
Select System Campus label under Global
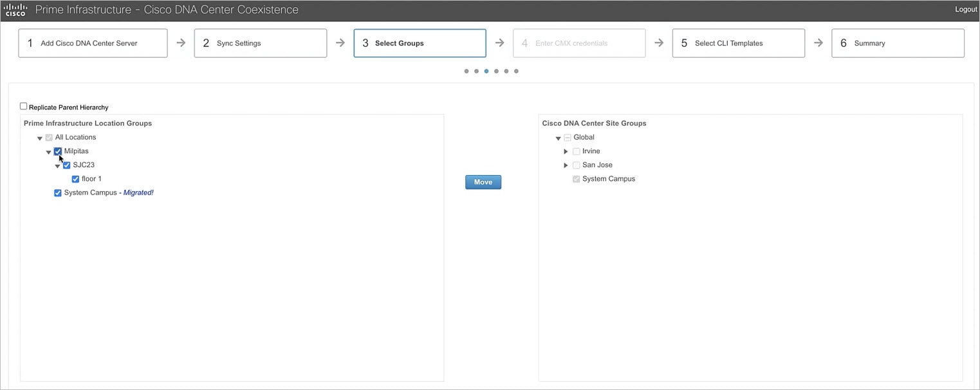609,179
